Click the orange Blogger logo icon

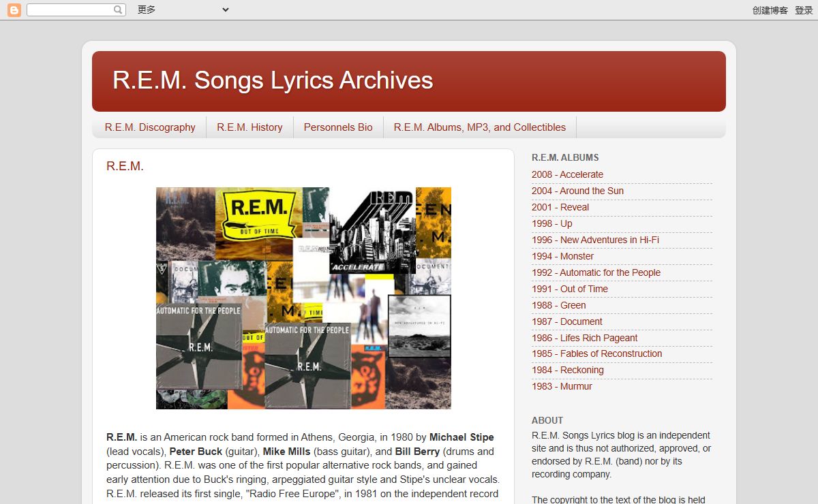[x=14, y=10]
